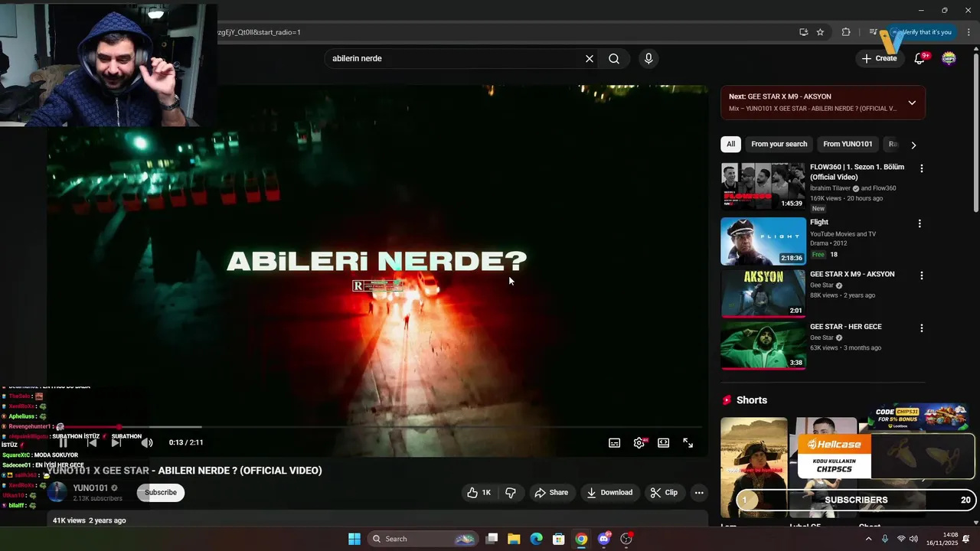Open GEE STAR - HER GECE title
Screen dimensions: 980x551
tap(846, 327)
